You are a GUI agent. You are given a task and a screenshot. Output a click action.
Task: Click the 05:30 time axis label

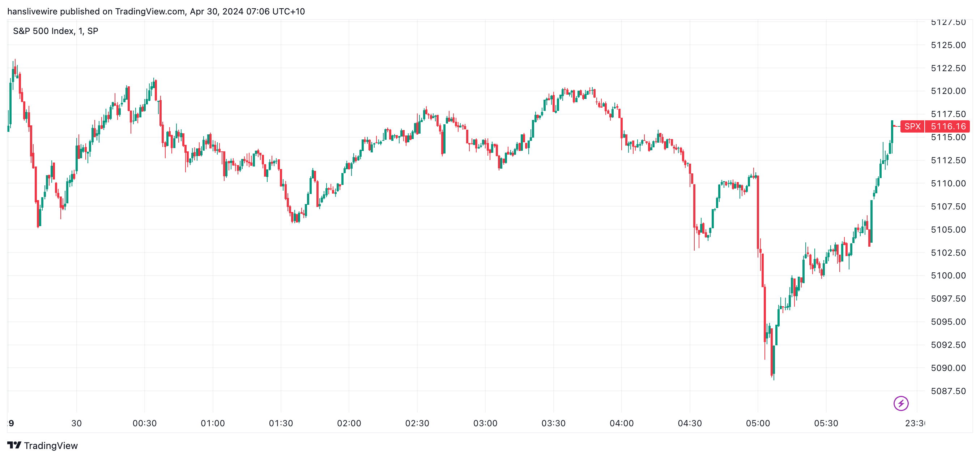point(826,423)
